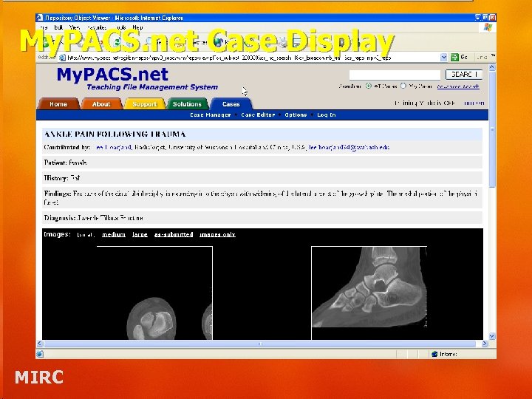This screenshot has width=532, height=399.
Task: Open Case Editor in the blue bar
Action: [258, 115]
